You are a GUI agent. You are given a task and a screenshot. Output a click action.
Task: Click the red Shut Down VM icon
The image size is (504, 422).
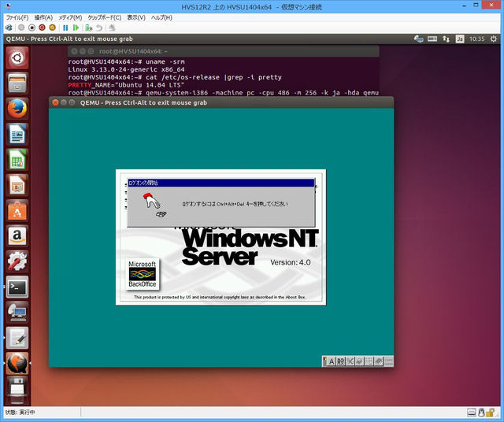[42, 28]
